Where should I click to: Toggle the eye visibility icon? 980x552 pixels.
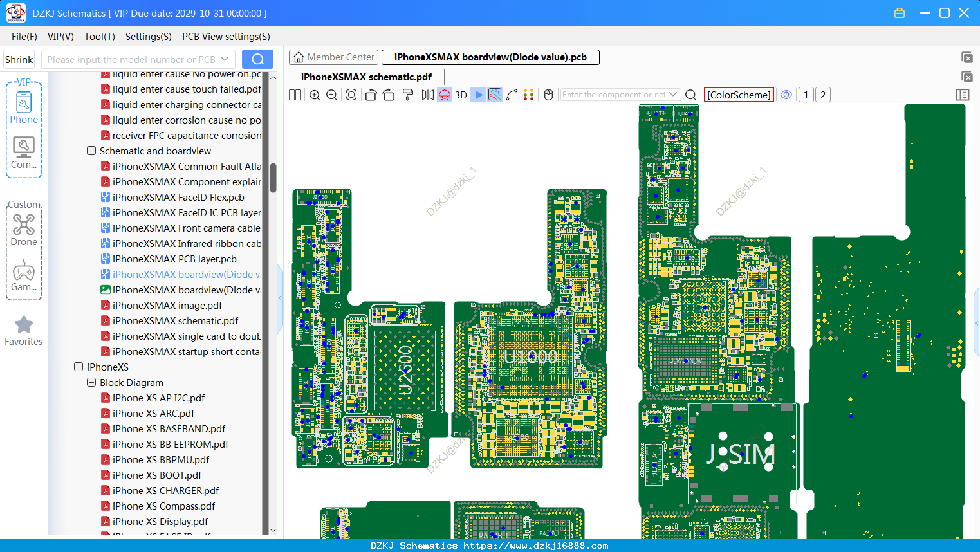pos(786,95)
